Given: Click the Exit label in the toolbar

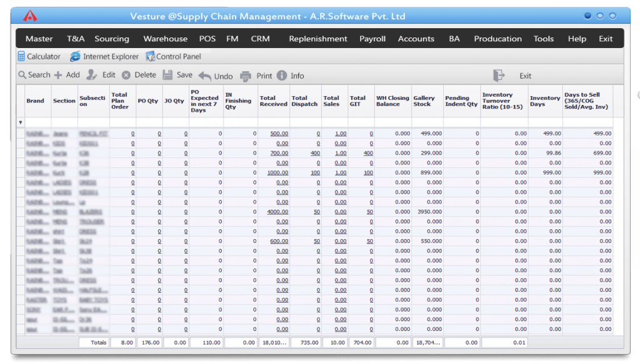Looking at the screenshot, I should (x=525, y=76).
